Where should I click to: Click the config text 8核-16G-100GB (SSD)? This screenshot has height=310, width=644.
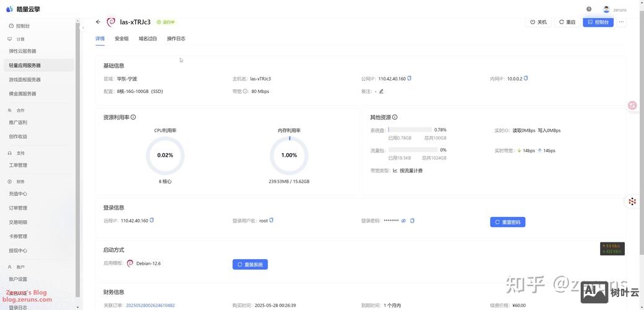(x=139, y=91)
